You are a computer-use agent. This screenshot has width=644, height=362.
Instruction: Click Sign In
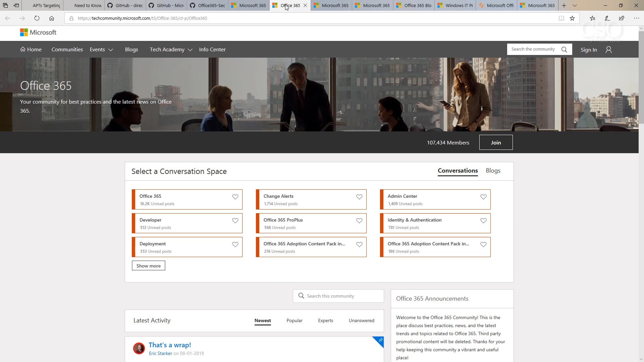click(x=589, y=50)
